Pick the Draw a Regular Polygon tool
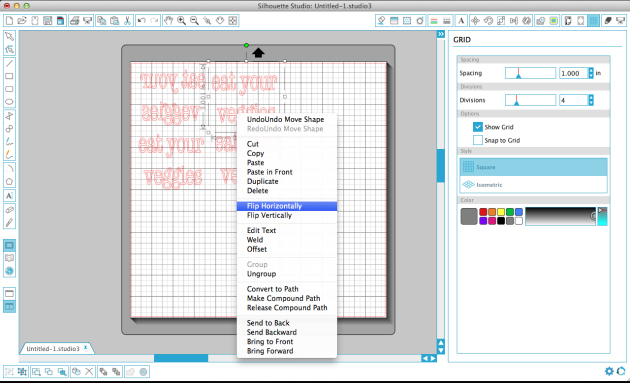Screen dimensions: 630x383 pos(9,181)
